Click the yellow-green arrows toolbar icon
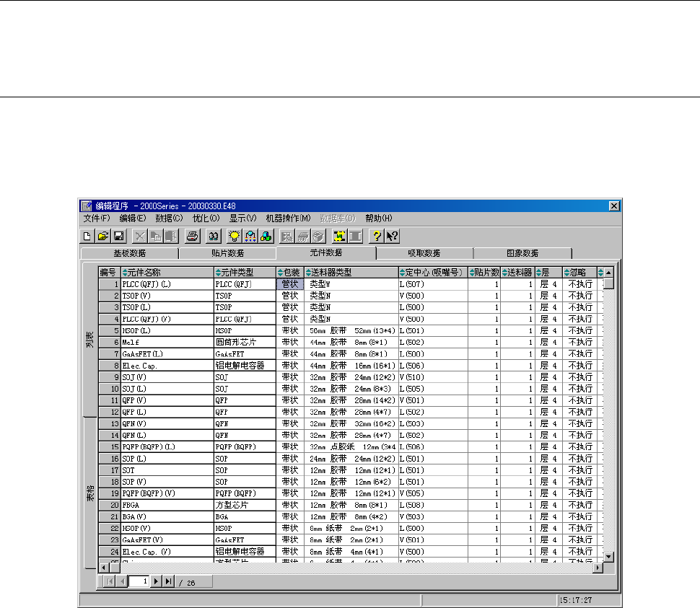This screenshot has height=608, width=700. [339, 236]
